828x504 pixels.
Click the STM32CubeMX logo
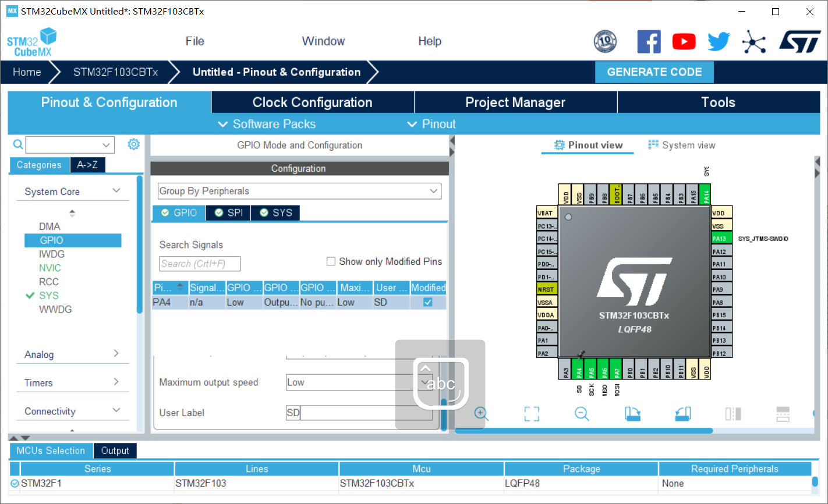coord(31,42)
